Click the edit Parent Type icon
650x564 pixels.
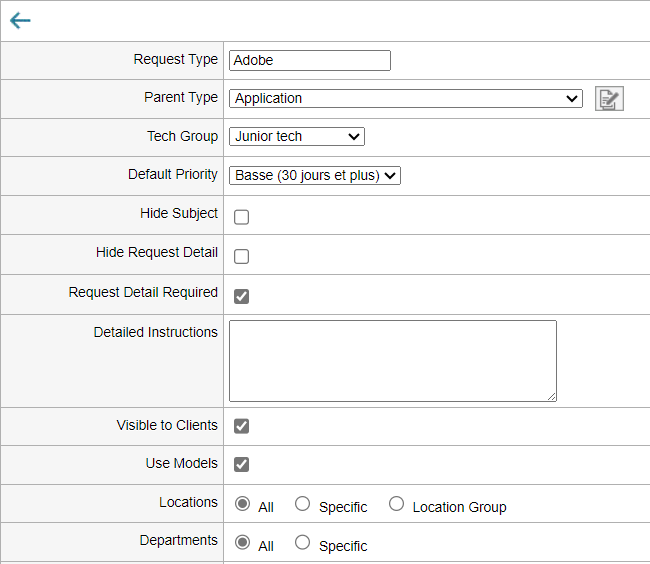[x=608, y=98]
